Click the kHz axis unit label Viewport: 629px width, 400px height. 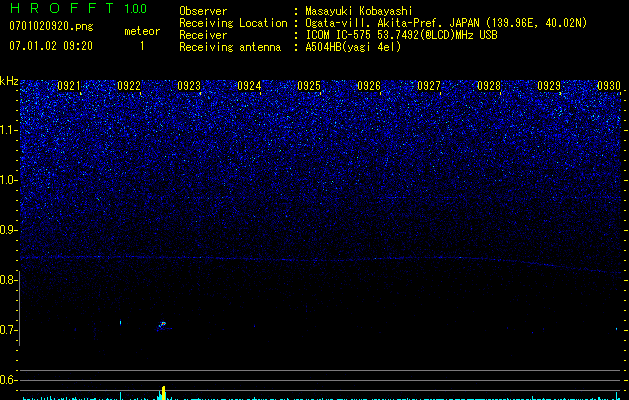(9, 81)
